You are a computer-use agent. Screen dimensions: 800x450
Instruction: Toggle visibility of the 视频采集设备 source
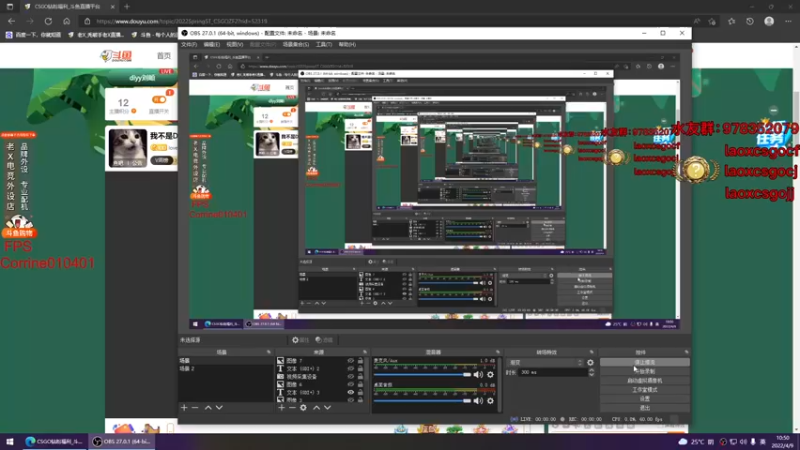click(351, 377)
